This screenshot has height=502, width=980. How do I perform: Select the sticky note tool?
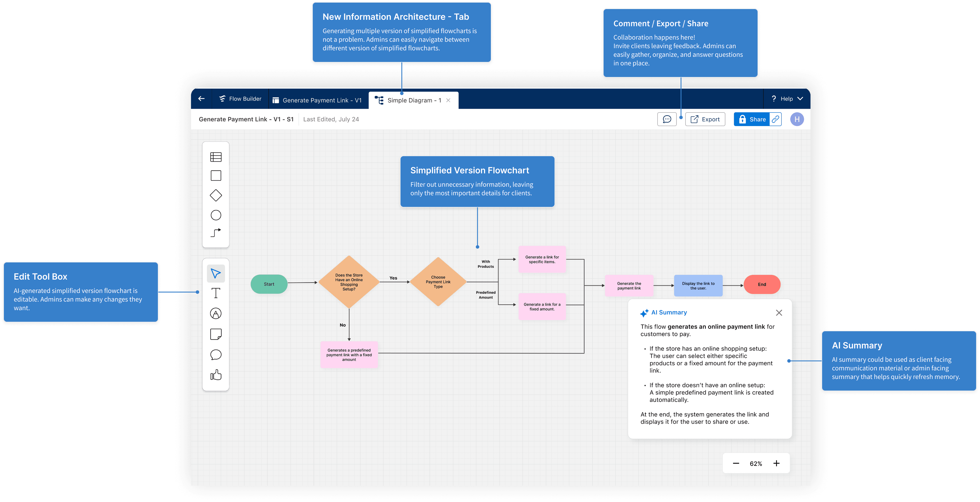click(216, 334)
